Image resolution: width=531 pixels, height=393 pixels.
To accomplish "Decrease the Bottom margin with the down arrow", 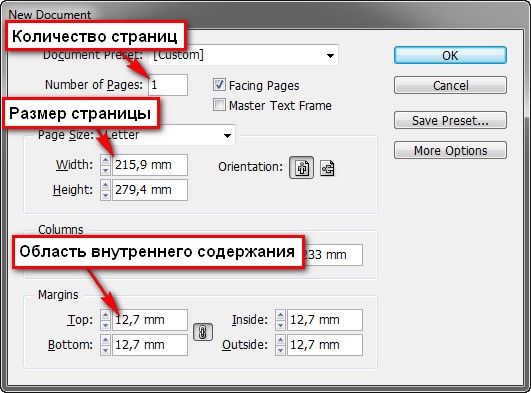I will (105, 350).
